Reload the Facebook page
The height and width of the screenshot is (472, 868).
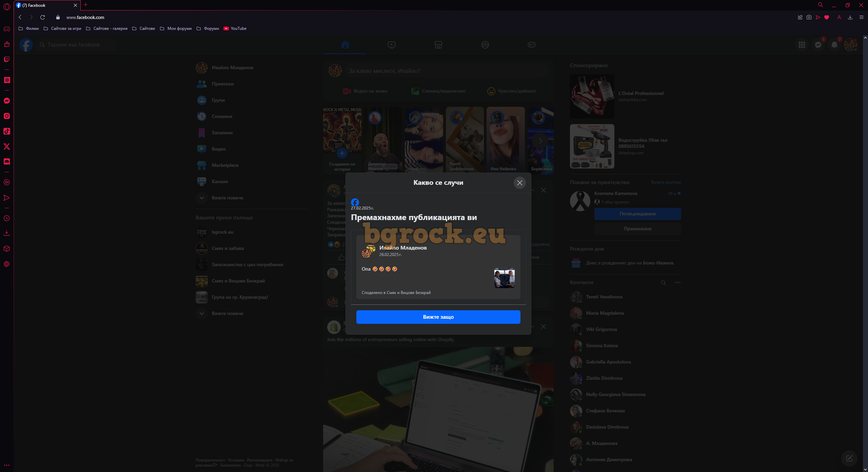pyautogui.click(x=42, y=17)
